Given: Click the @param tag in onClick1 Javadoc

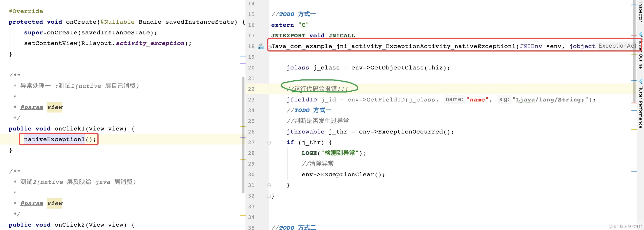Looking at the screenshot, I should point(32,108).
